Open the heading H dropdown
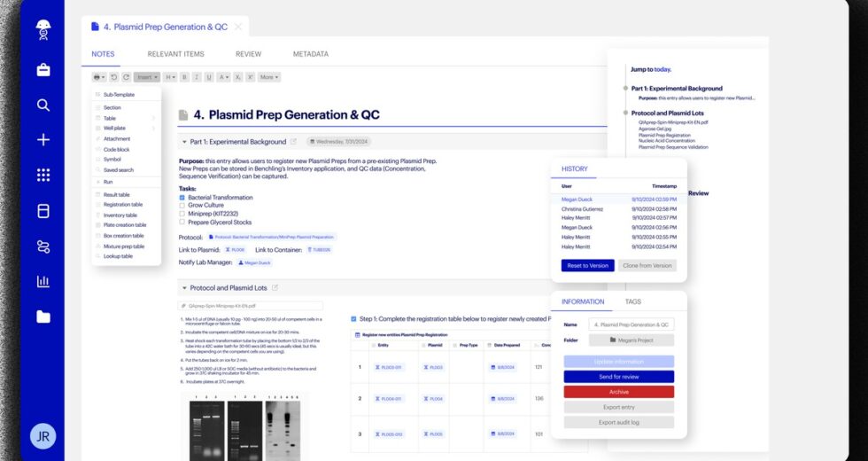The height and width of the screenshot is (461, 868). pos(170,77)
